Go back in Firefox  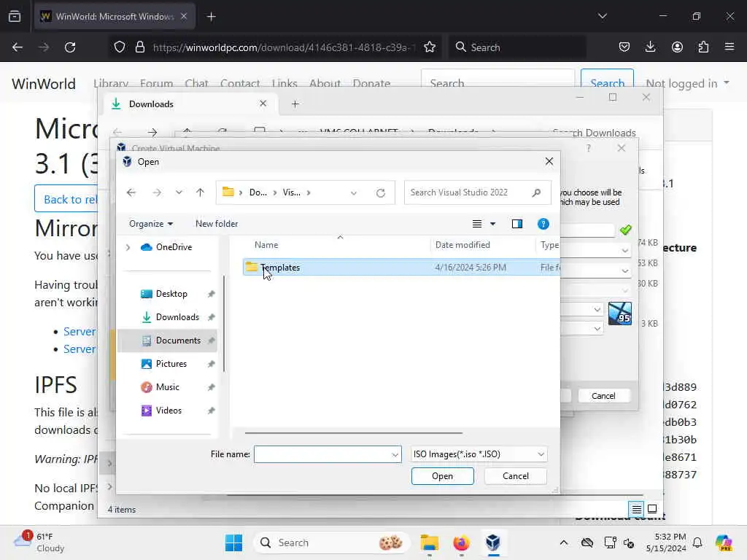[18, 47]
